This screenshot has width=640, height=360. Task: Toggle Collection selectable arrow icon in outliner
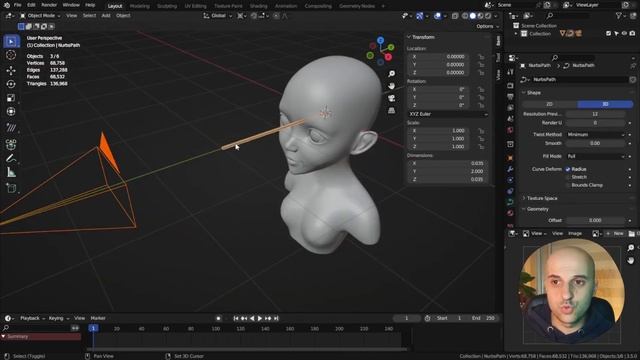tap(616, 33)
